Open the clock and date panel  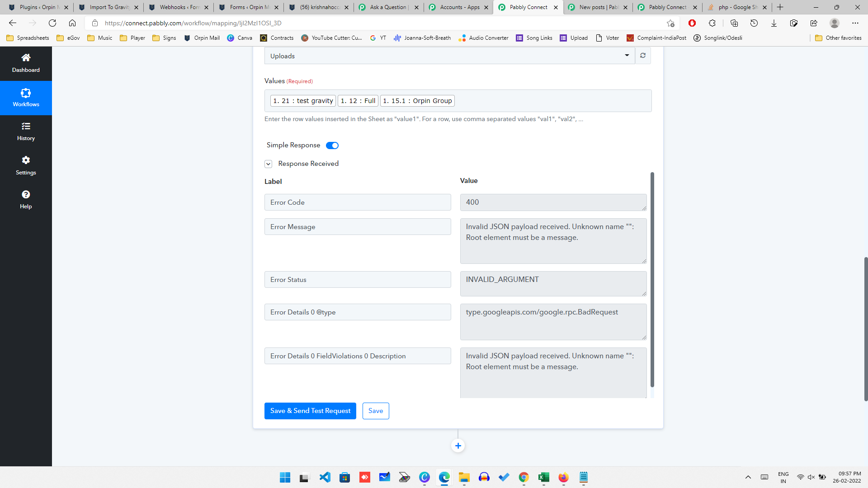point(847,477)
